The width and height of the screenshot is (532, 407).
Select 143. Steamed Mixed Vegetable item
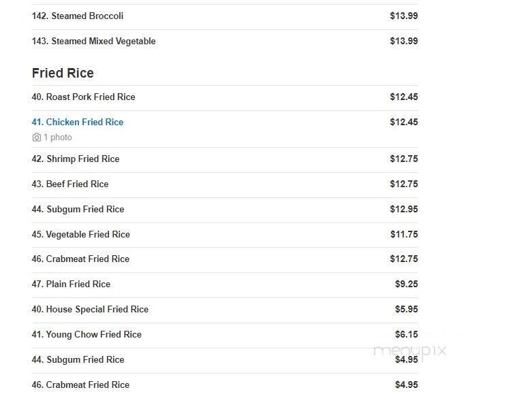225,42
